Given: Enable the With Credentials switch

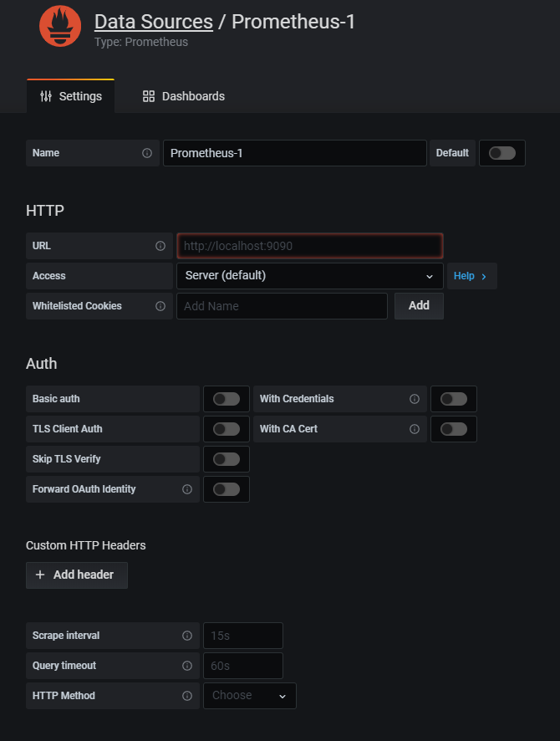Looking at the screenshot, I should tap(454, 399).
